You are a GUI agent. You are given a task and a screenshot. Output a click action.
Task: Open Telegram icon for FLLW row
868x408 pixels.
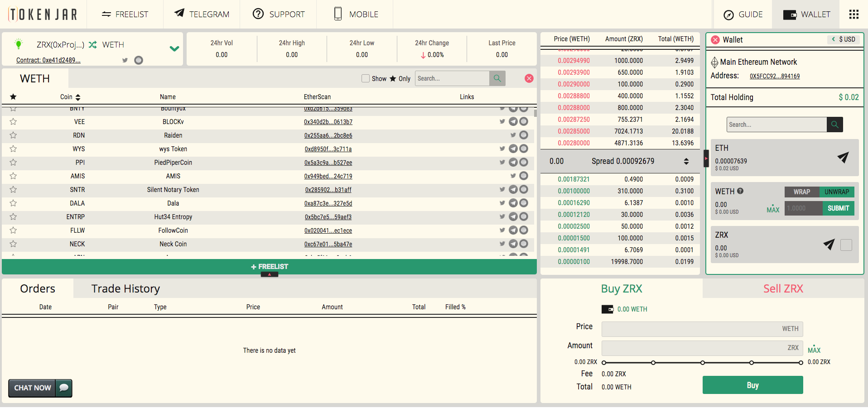[x=513, y=230]
